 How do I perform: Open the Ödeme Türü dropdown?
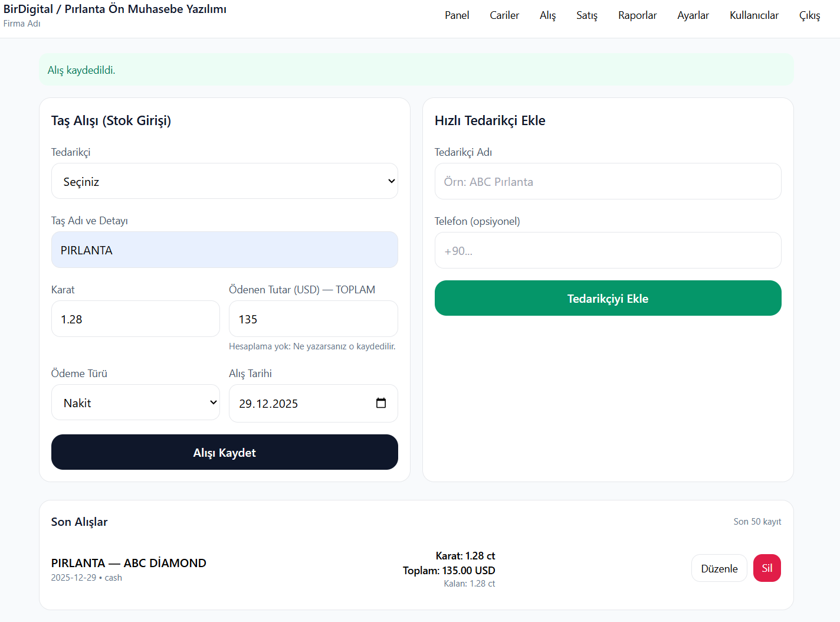[135, 402]
